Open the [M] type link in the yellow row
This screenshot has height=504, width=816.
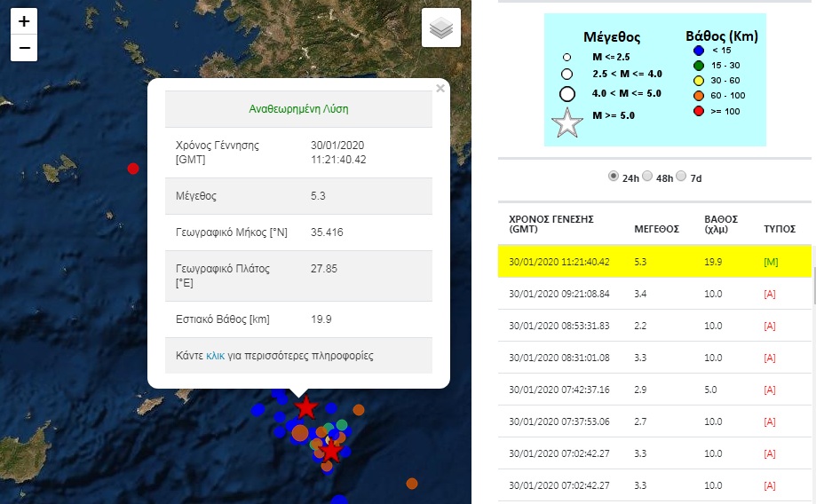tap(770, 264)
